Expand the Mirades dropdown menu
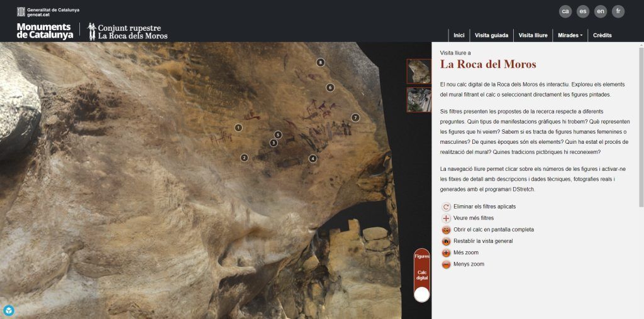The width and height of the screenshot is (644, 319). point(569,35)
